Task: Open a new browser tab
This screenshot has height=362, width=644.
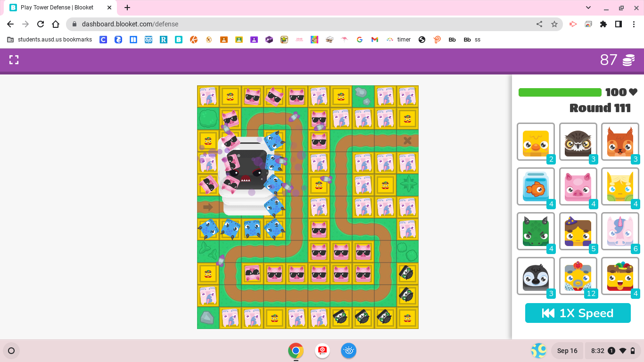Action: point(127,8)
